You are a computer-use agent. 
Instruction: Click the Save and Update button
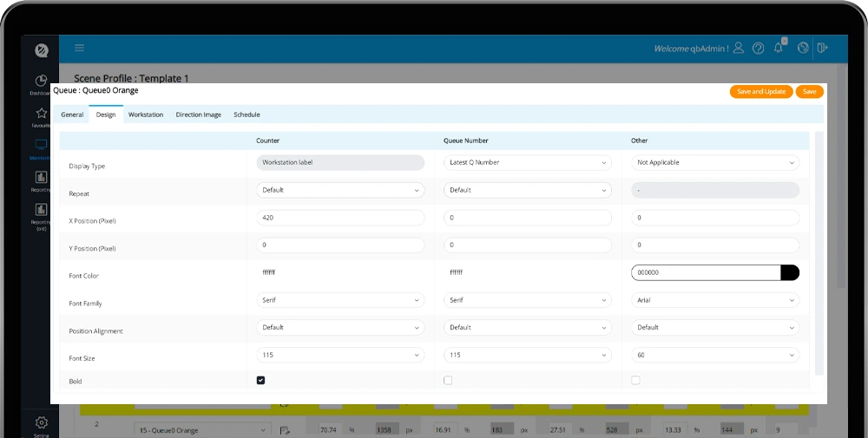click(x=760, y=92)
